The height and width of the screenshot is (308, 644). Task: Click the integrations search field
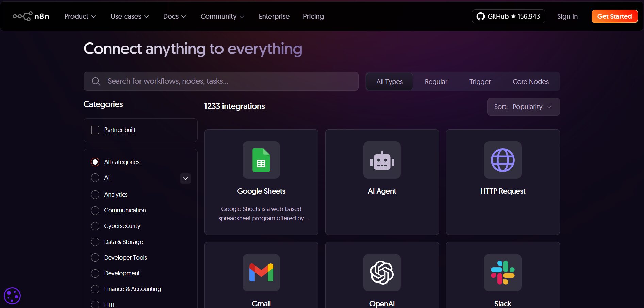(x=221, y=81)
